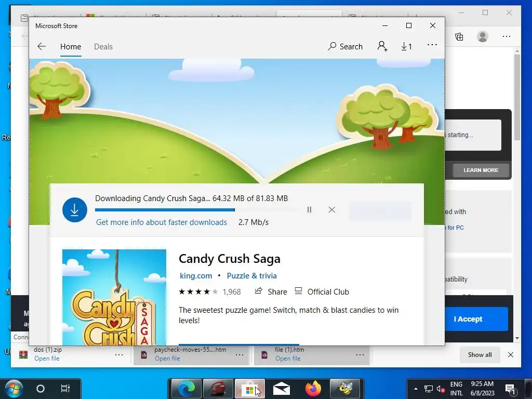Open options for dos (1).zip download
Viewport: 532px width, 399px height.
[x=119, y=355]
